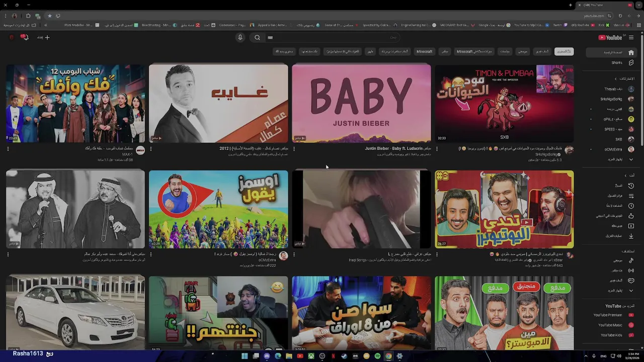This screenshot has height=362, width=644.
Task: Open Playlists icon in sidebar
Action: pos(631,196)
